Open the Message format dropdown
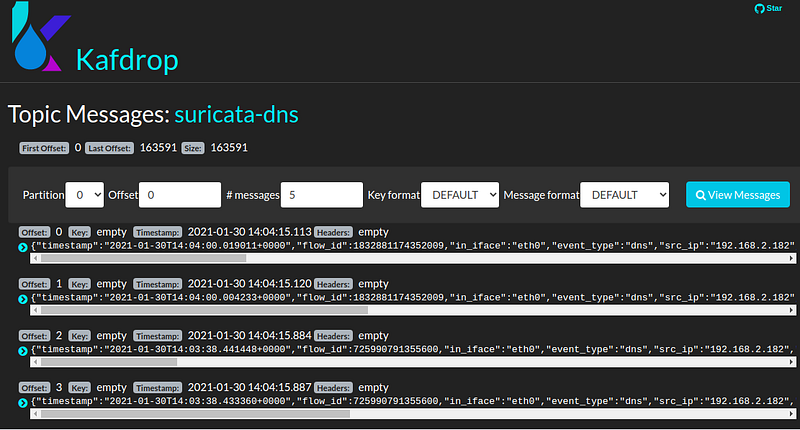The image size is (800, 430). [x=624, y=195]
